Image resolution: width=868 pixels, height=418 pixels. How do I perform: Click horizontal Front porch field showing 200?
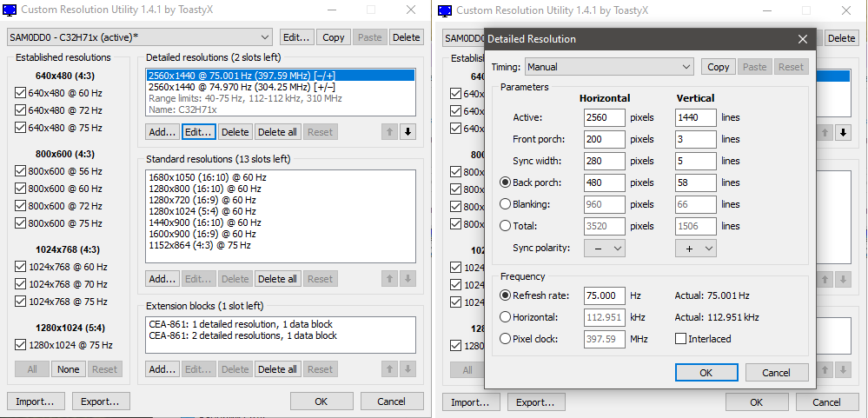point(605,139)
